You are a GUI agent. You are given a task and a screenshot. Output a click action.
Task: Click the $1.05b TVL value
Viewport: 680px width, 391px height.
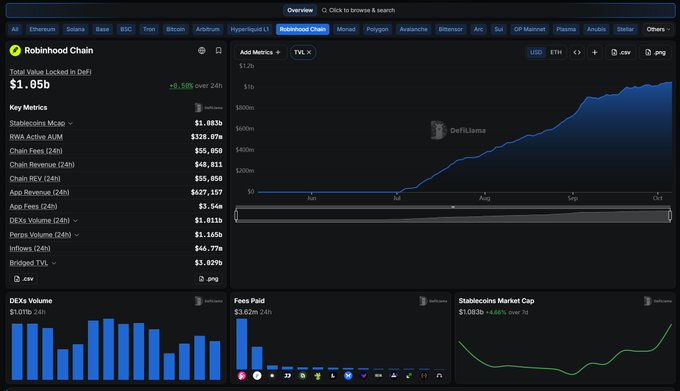[29, 85]
